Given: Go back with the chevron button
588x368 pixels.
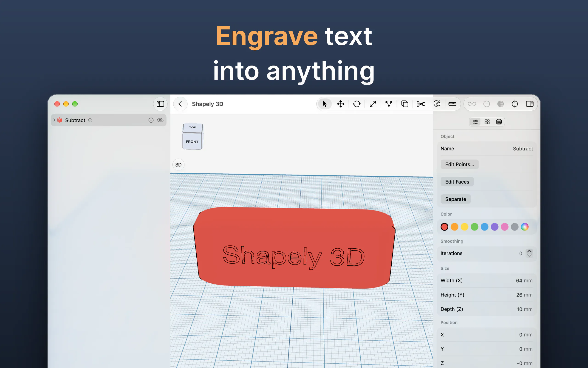Looking at the screenshot, I should click(x=180, y=104).
